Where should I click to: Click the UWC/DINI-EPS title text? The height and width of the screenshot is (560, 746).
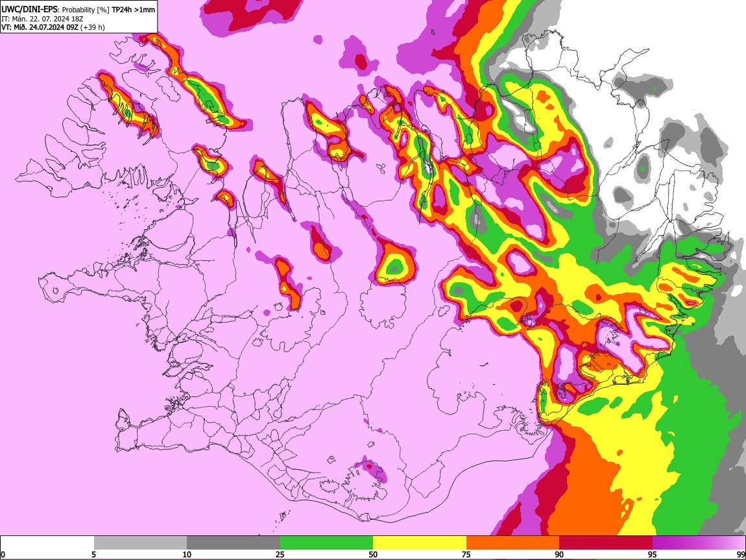click(30, 10)
